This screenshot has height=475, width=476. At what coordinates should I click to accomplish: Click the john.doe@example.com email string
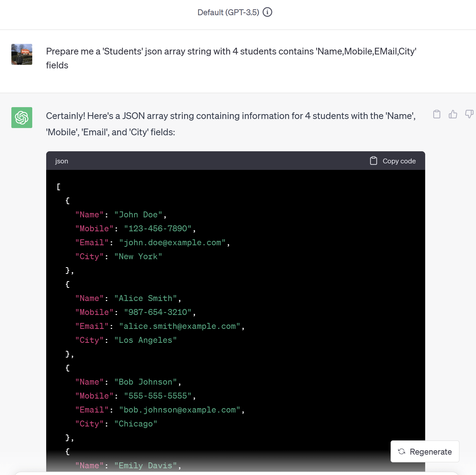172,243
